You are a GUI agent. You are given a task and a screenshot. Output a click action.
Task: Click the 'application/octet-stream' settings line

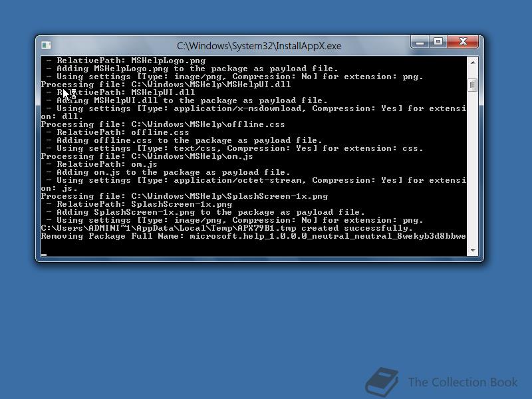[x=253, y=184]
